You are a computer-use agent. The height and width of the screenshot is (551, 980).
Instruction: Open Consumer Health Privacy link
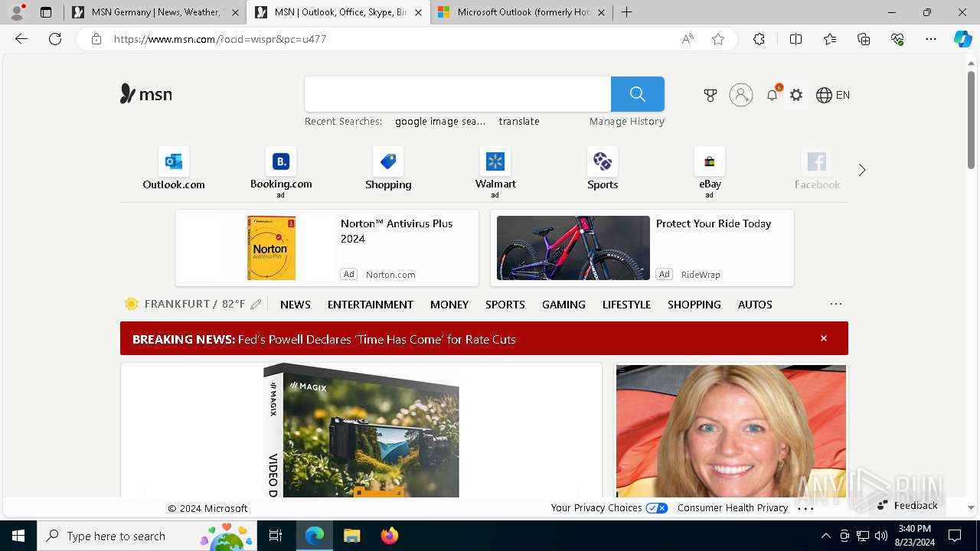point(733,507)
